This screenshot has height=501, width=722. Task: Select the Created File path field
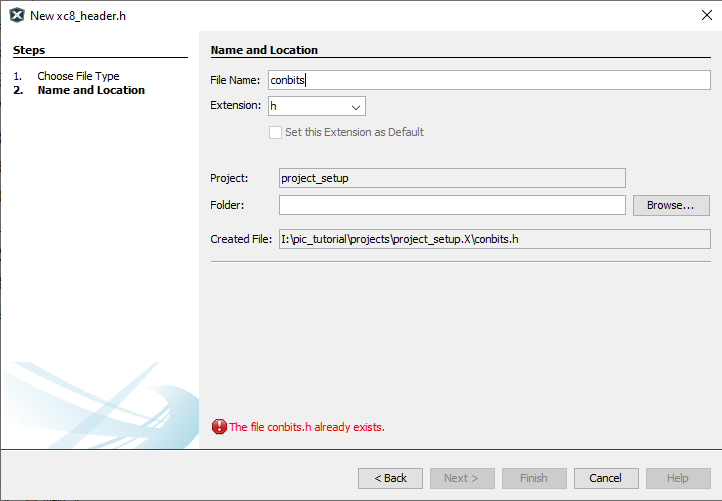pos(494,239)
